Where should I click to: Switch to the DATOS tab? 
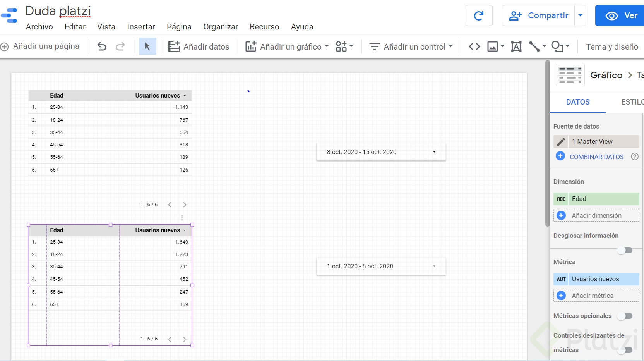pos(578,102)
